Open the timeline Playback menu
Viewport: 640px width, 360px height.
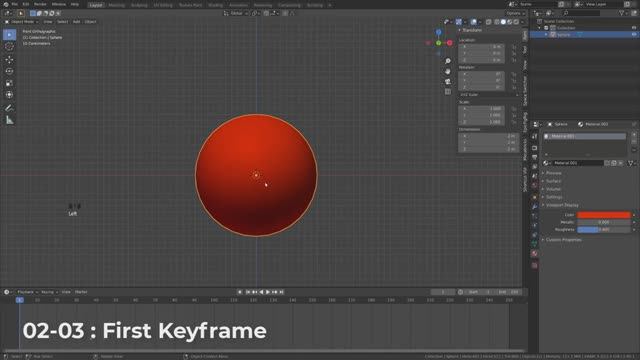pos(27,292)
